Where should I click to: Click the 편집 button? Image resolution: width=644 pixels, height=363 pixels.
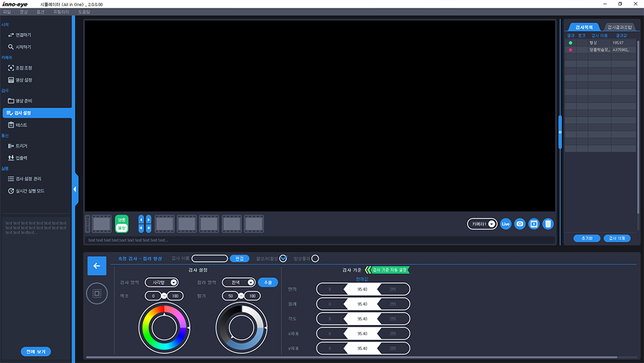coord(240,259)
